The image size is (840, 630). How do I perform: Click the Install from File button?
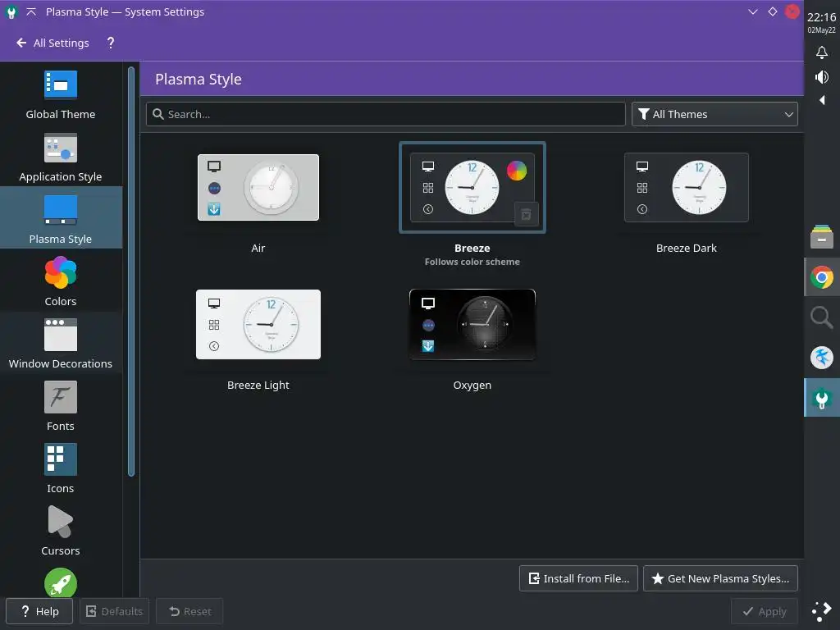pos(578,578)
